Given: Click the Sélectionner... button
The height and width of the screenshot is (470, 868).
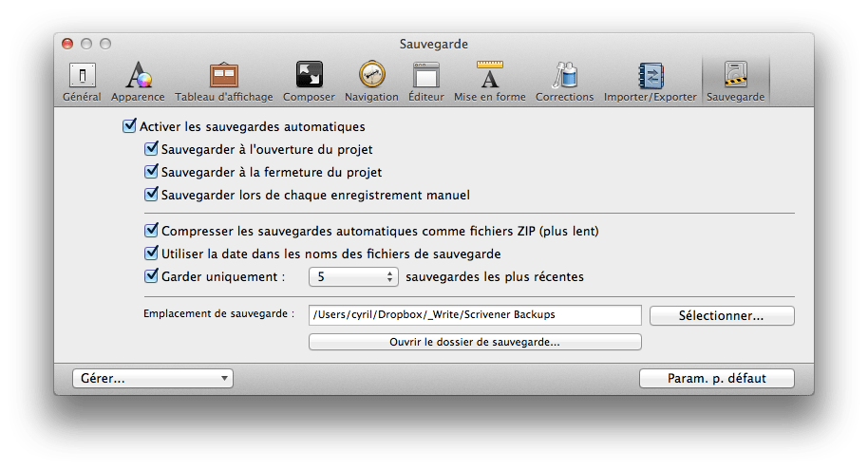Looking at the screenshot, I should pos(722,315).
